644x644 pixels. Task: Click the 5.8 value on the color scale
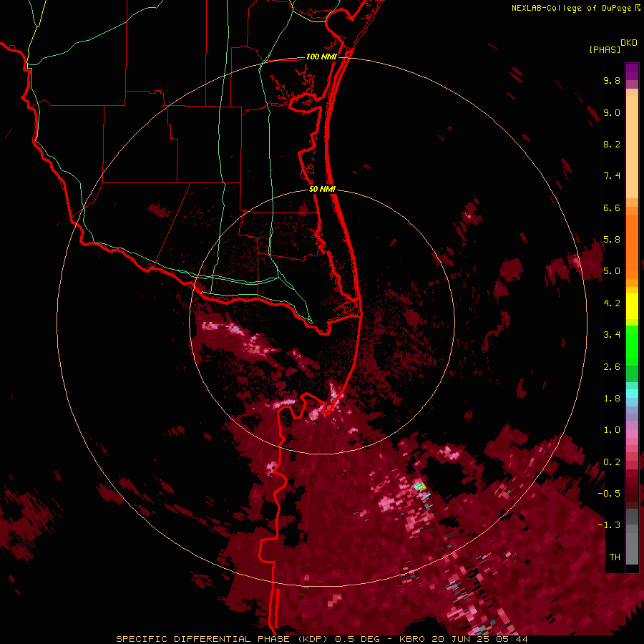[612, 240]
